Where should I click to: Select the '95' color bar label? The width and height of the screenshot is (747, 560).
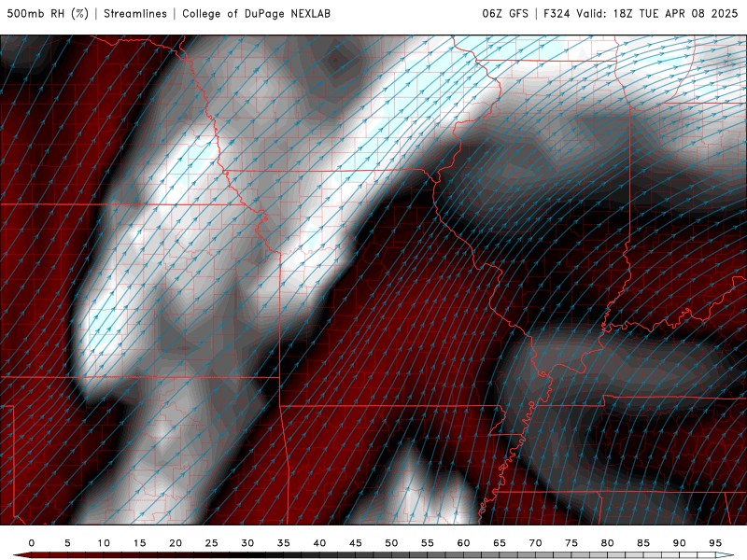(715, 543)
